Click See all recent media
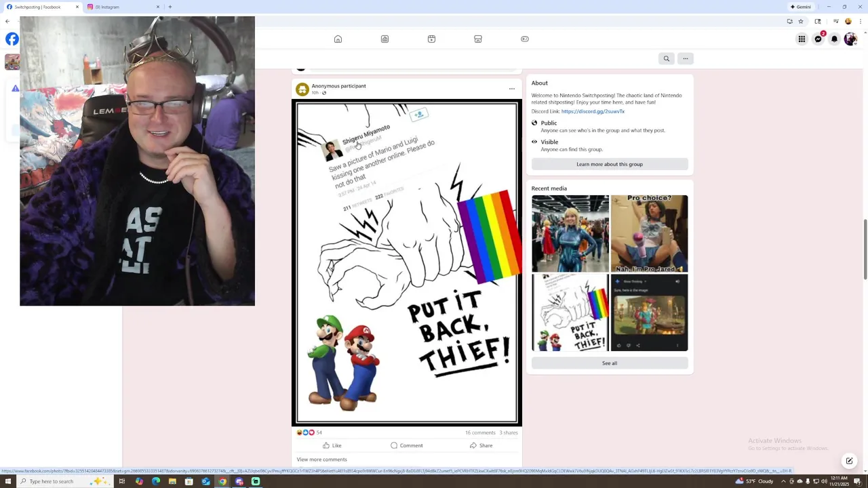The width and height of the screenshot is (868, 488). point(610,363)
